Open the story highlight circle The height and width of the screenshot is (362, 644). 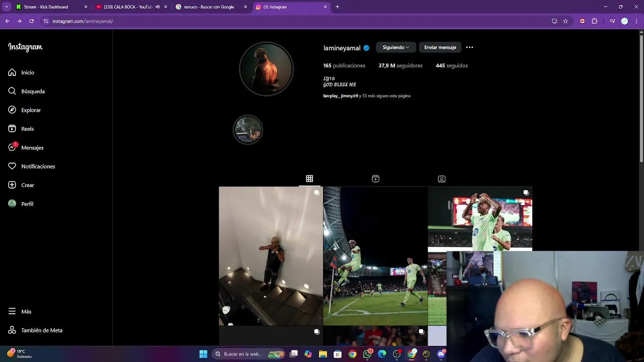[248, 130]
